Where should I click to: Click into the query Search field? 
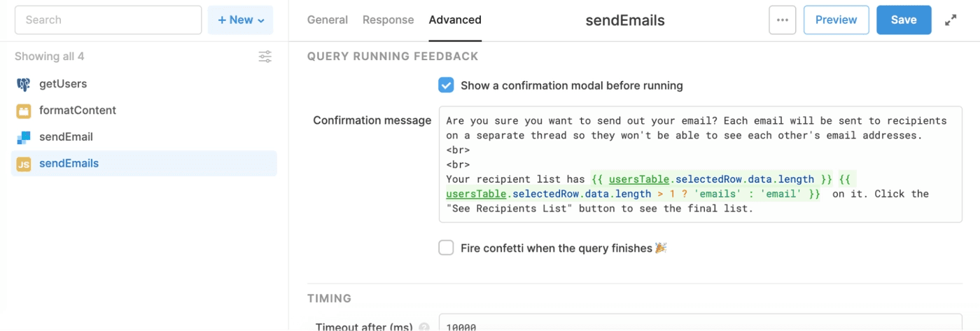tap(108, 20)
